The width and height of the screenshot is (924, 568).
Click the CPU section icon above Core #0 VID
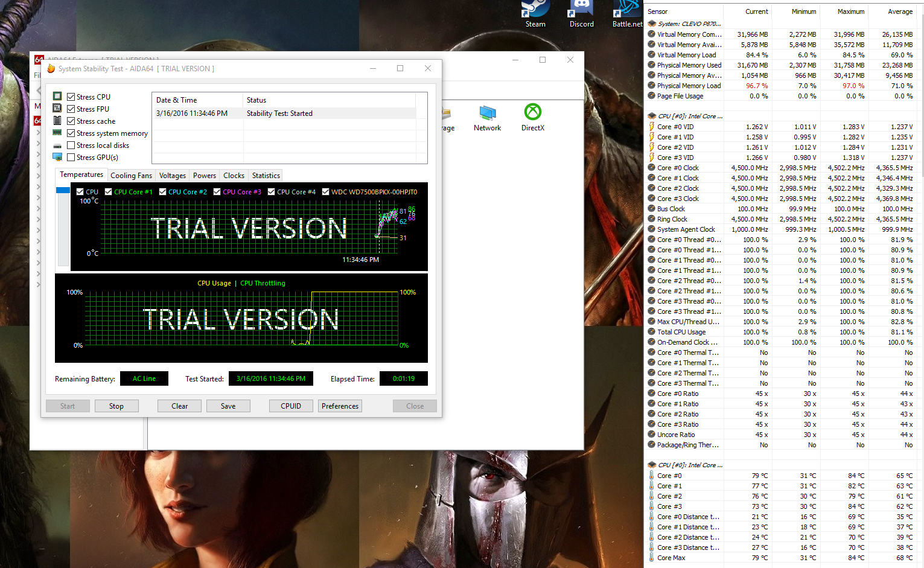[652, 116]
